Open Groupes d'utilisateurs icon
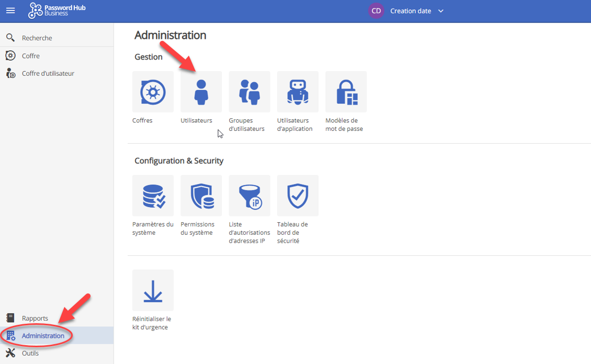Viewport: 591px width, 364px height. coord(249,92)
